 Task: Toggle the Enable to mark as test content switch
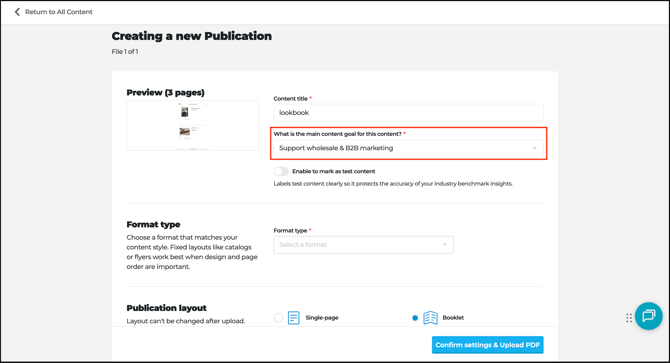pyautogui.click(x=281, y=171)
